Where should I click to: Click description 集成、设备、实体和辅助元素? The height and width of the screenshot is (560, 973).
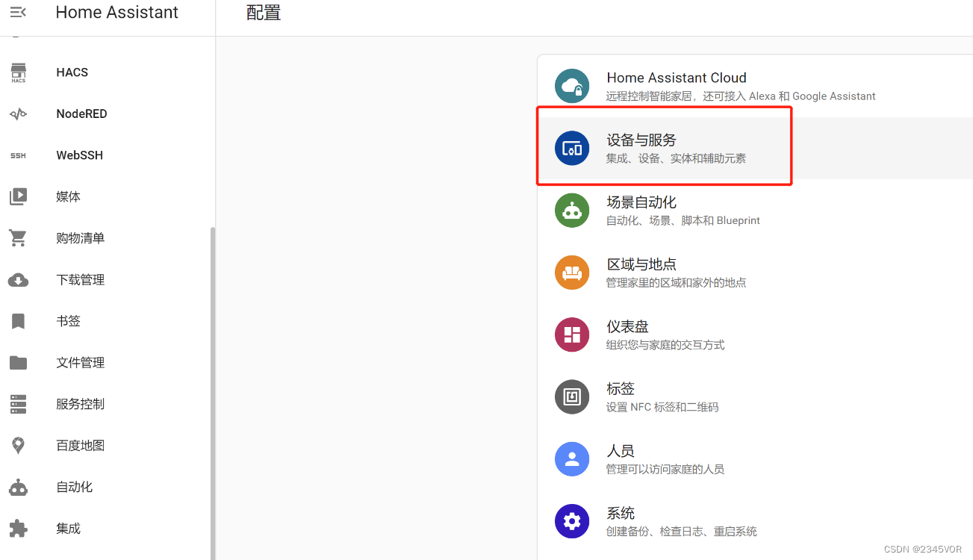click(x=676, y=158)
